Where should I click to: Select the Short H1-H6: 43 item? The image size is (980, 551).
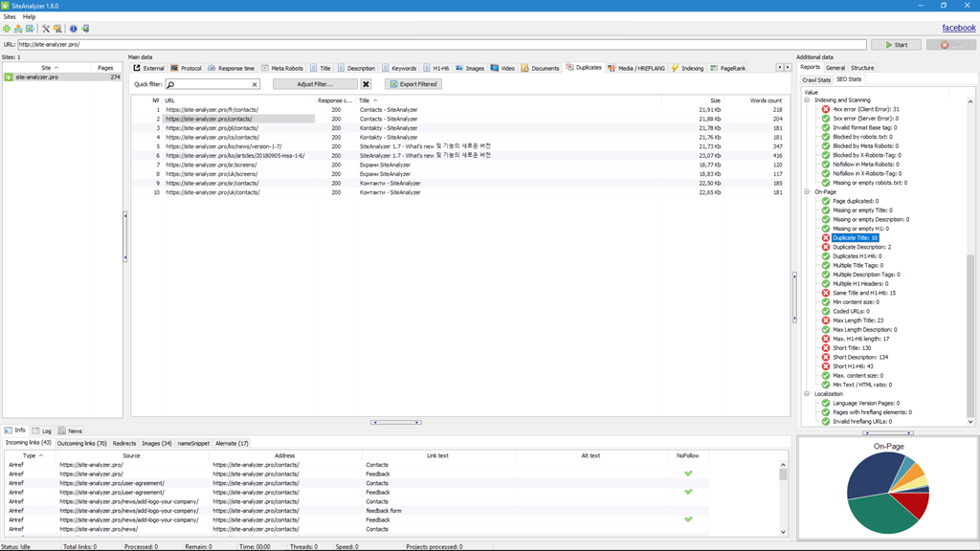tap(853, 366)
